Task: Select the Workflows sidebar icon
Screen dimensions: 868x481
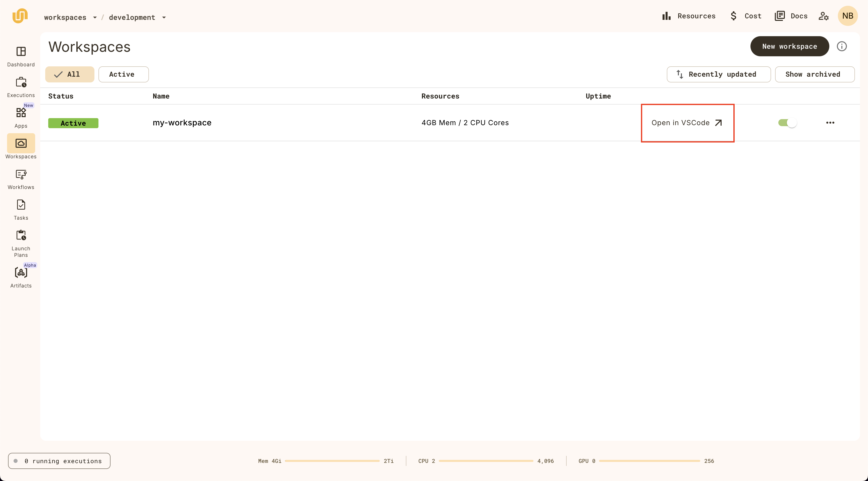Action: (x=21, y=174)
